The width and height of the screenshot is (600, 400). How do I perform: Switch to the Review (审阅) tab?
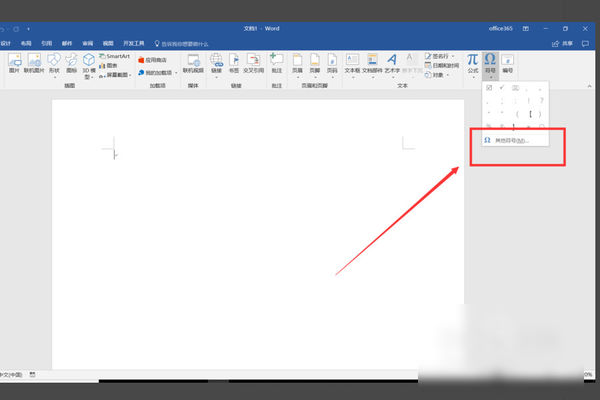coord(88,43)
